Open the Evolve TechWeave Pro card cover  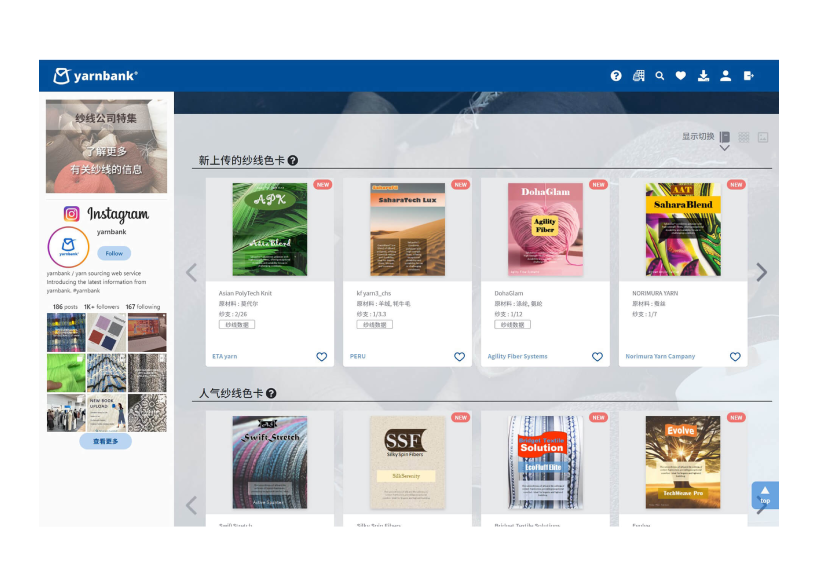point(683,462)
